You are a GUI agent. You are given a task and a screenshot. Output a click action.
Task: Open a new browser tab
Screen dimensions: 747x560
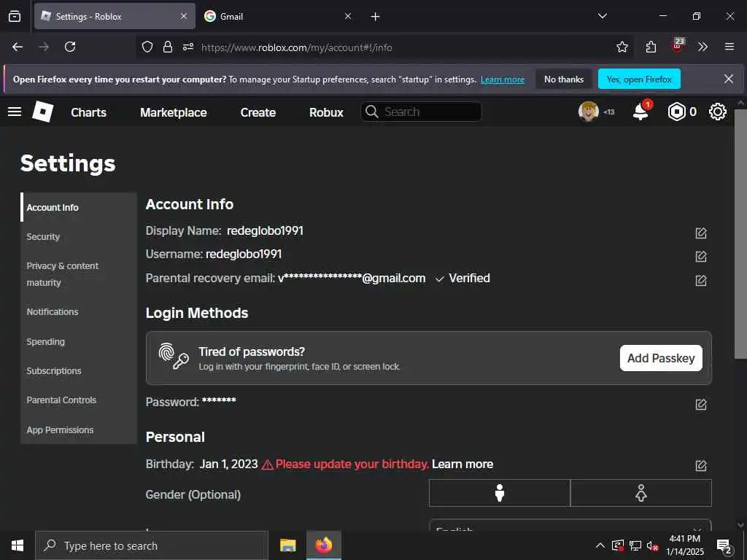tap(375, 17)
